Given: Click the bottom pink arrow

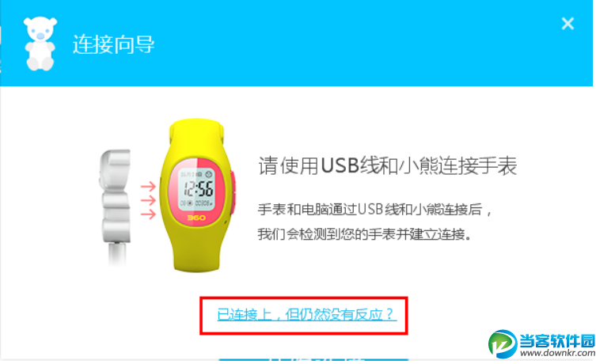Looking at the screenshot, I should 148,214.
